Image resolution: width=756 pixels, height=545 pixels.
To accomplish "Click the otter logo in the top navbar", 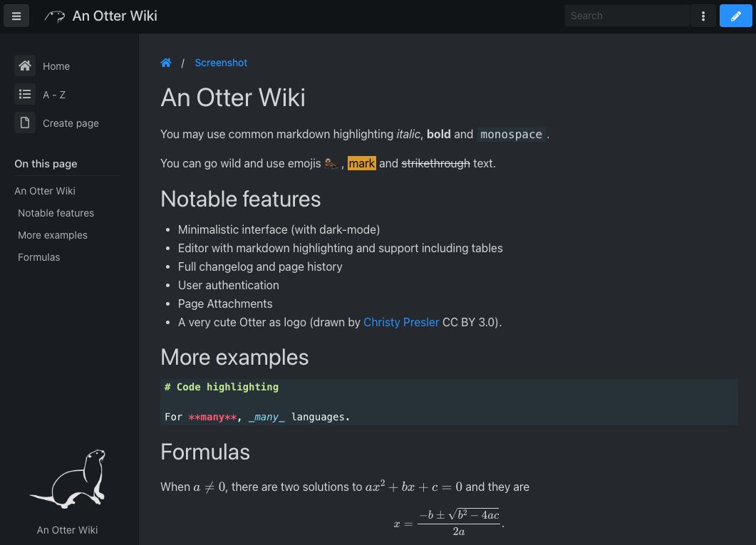I will point(54,16).
